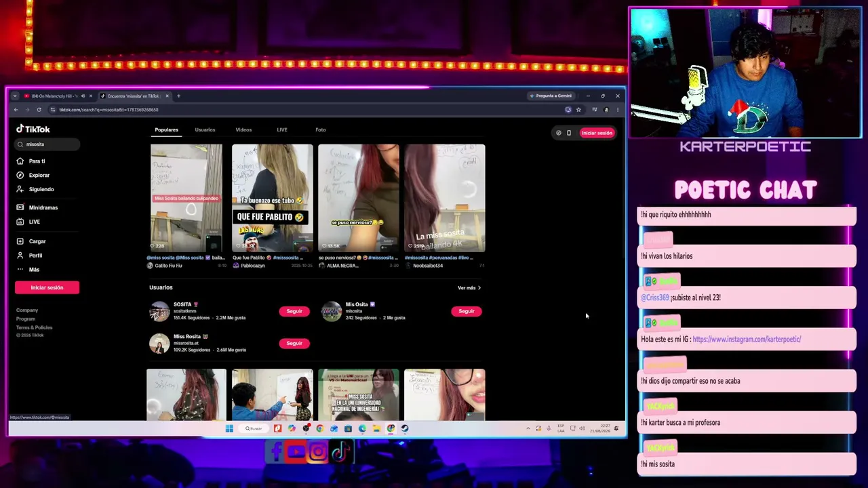This screenshot has width=868, height=488.
Task: Show hidden system tray icons
Action: tap(528, 428)
